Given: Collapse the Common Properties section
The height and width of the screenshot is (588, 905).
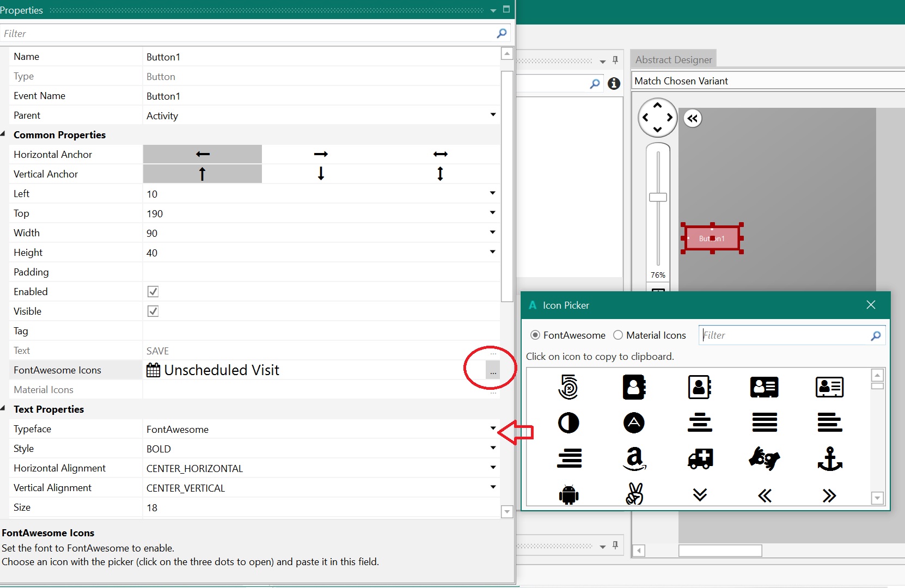Looking at the screenshot, I should 3,134.
